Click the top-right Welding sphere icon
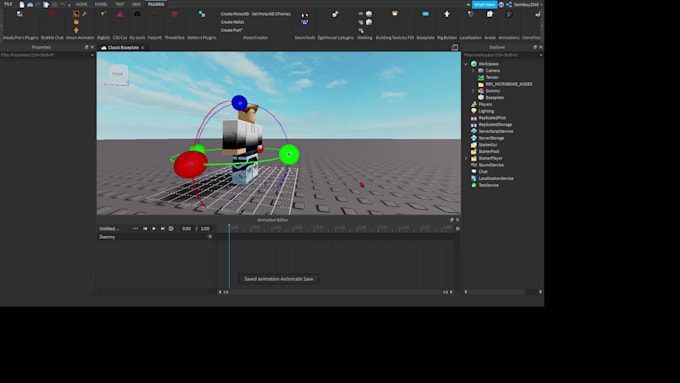 (x=369, y=14)
